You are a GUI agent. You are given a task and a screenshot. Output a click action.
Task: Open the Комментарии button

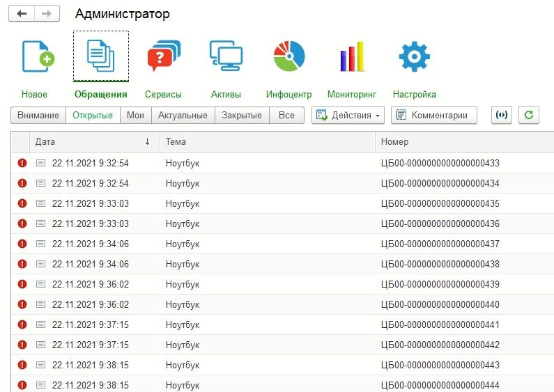tap(434, 115)
